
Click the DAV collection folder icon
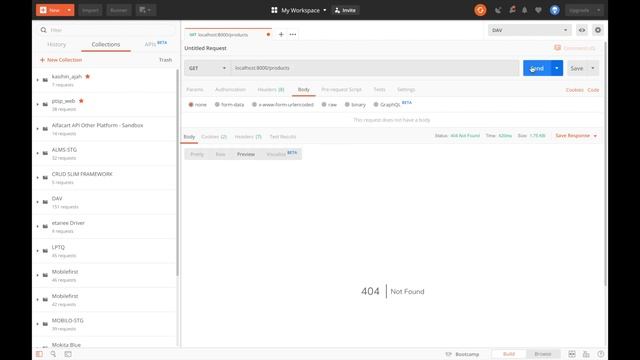coord(45,202)
